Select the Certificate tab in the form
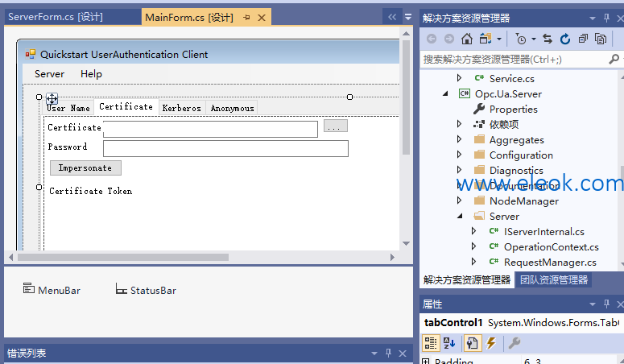Screen dimensions: 624x364 [x=126, y=107]
